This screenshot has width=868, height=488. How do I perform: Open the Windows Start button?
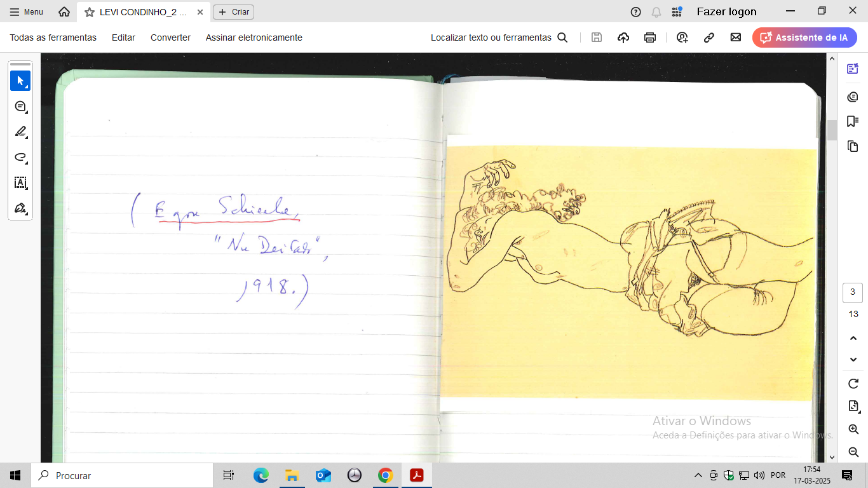[x=15, y=475]
